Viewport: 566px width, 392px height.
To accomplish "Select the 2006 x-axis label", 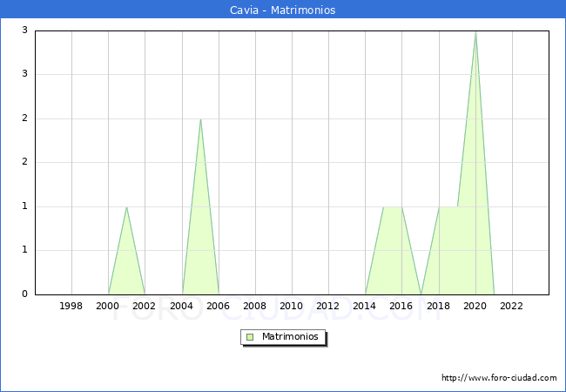I will point(218,306).
